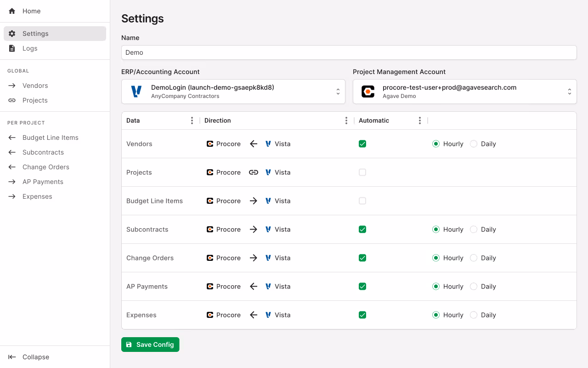Click the direction arrow in Change Orders row

[x=254, y=258]
